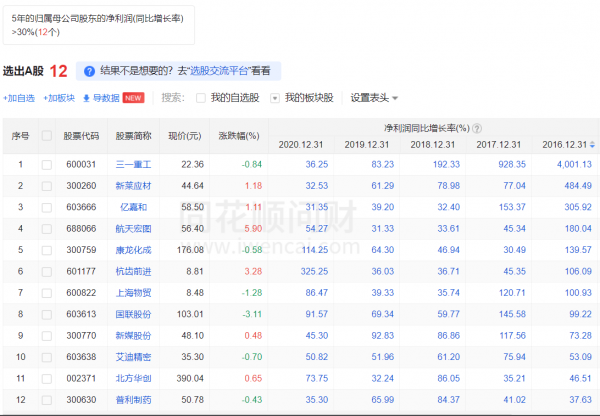The image size is (600, 416).
Task: Select checkbox for row 新莱应材
Action: pos(47,186)
